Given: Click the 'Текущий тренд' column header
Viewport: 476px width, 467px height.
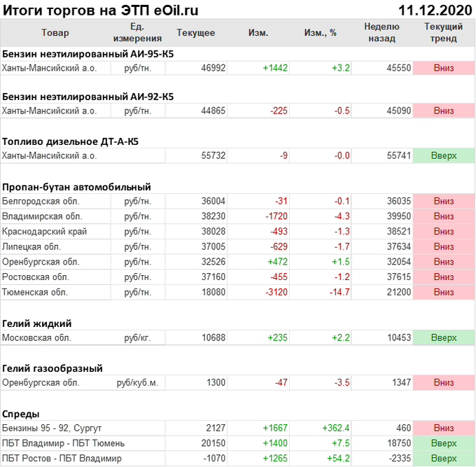Looking at the screenshot, I should pyautogui.click(x=443, y=33).
